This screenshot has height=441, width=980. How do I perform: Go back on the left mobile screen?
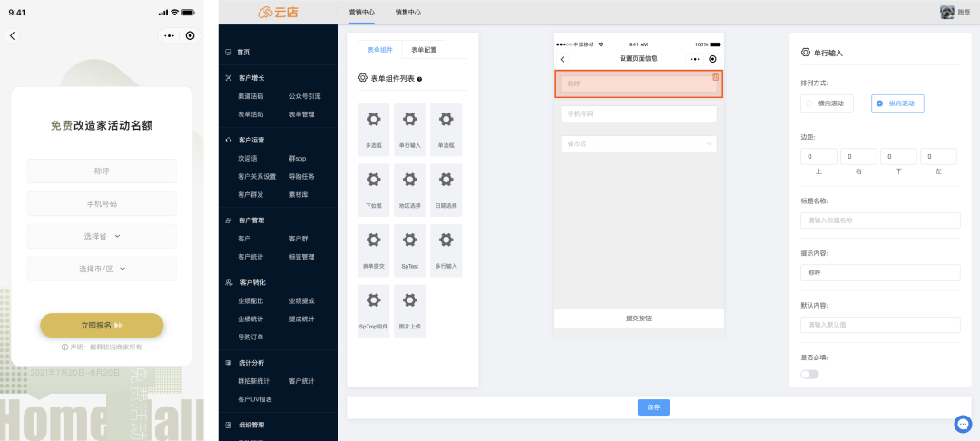pos(13,35)
